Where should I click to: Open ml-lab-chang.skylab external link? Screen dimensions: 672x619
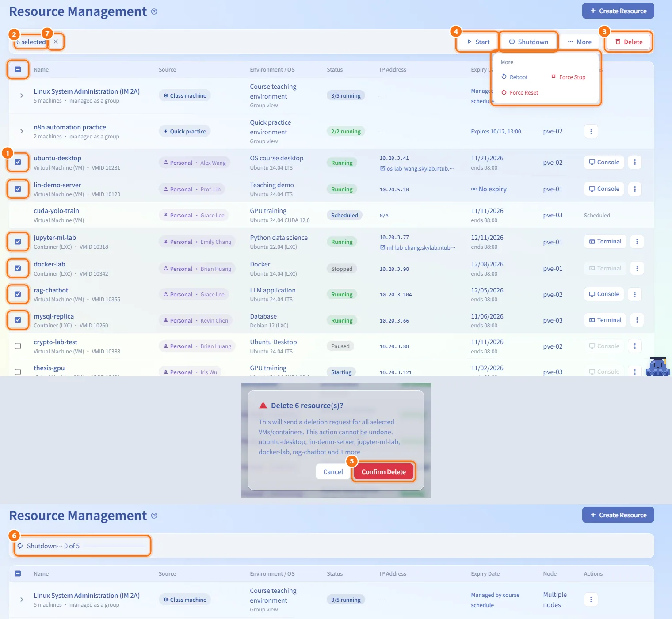(417, 247)
